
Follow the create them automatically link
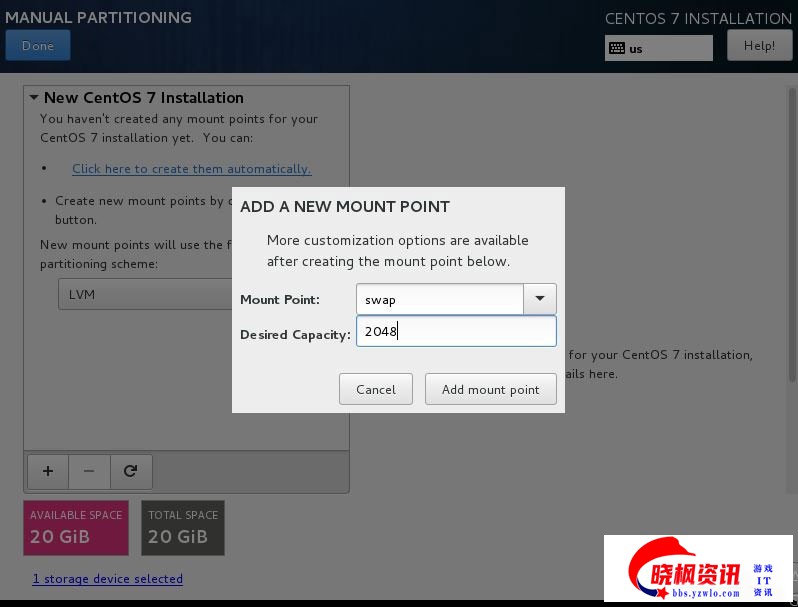click(x=191, y=169)
